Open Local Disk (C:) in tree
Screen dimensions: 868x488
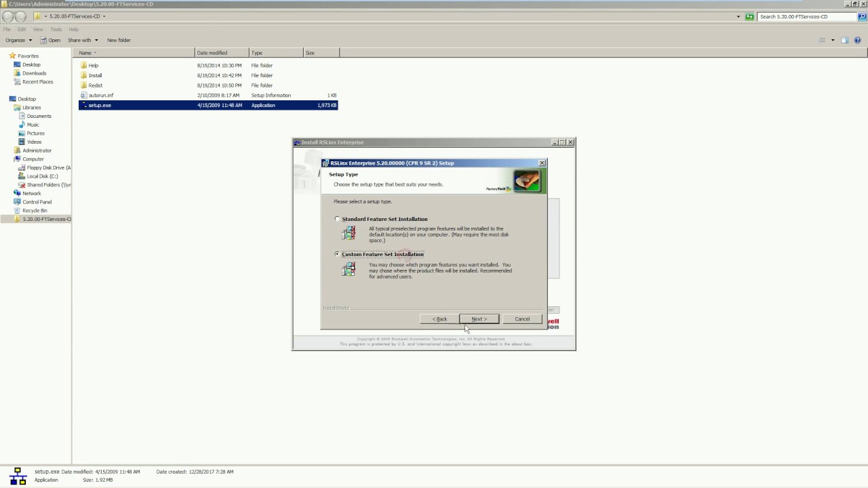pyautogui.click(x=42, y=176)
